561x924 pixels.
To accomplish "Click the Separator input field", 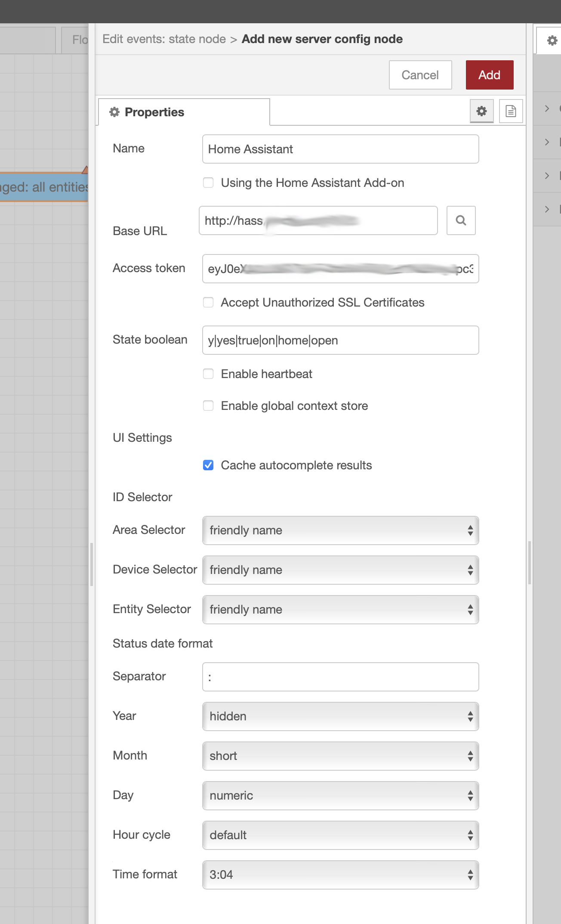I will [x=340, y=677].
